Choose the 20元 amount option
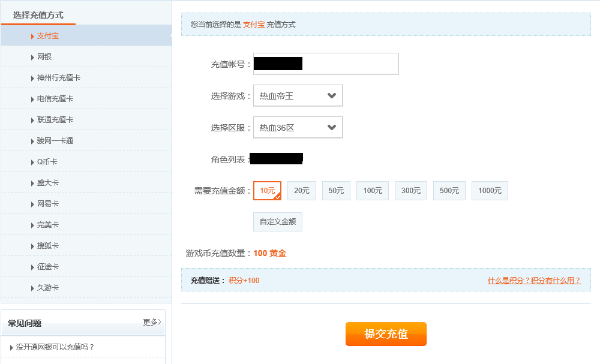The width and height of the screenshot is (600, 364). 302,191
